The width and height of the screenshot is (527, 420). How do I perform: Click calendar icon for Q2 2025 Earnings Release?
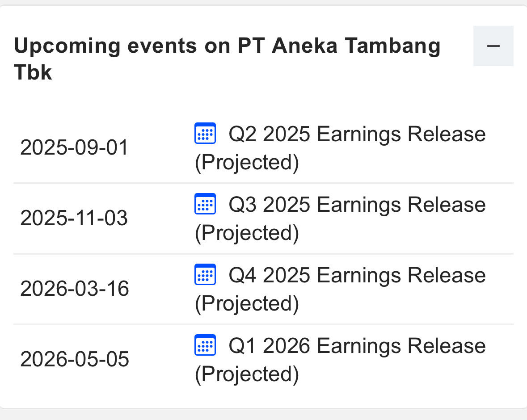(x=205, y=134)
